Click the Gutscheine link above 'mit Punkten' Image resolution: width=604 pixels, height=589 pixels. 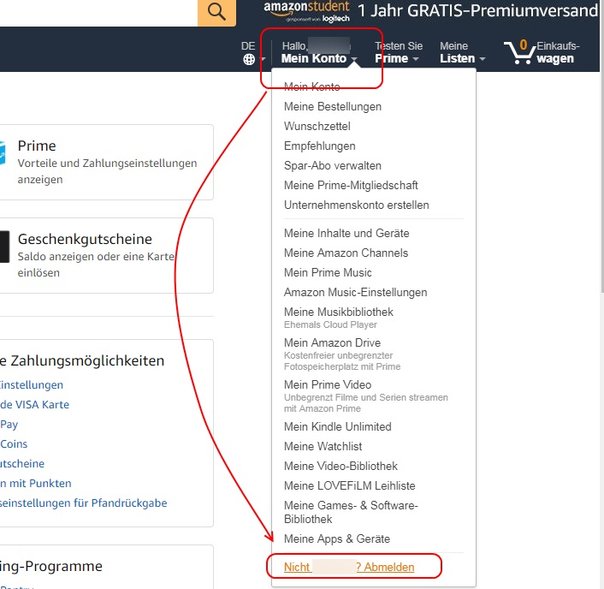coord(22,464)
